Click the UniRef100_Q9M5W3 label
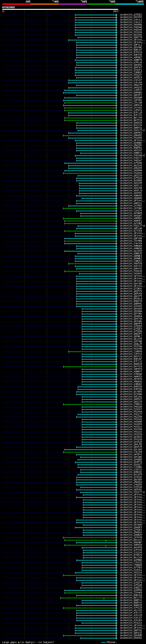Viewport: 146px width, 644px height. coord(131,93)
